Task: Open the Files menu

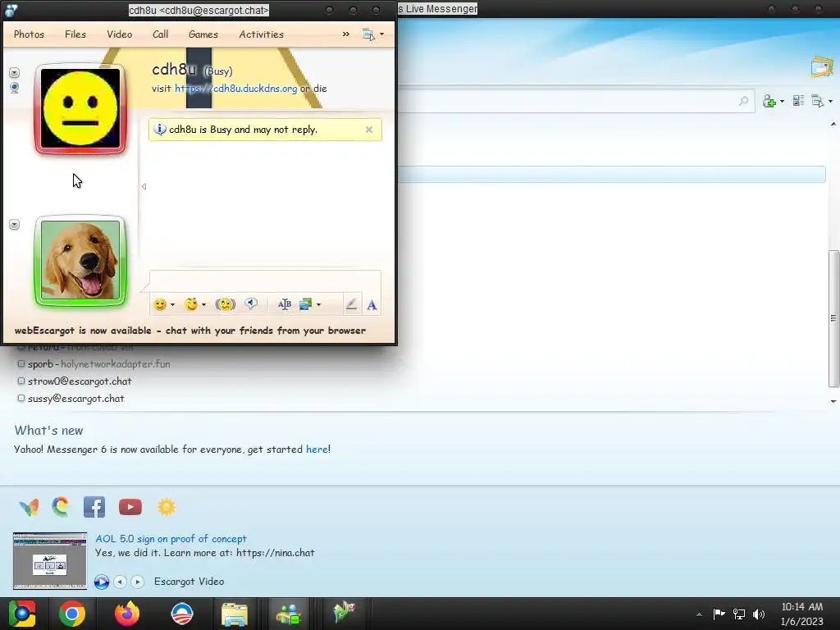Action: point(75,34)
